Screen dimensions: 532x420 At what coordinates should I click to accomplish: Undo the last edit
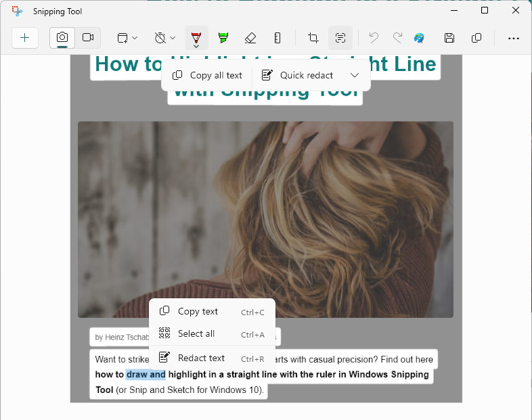click(374, 38)
